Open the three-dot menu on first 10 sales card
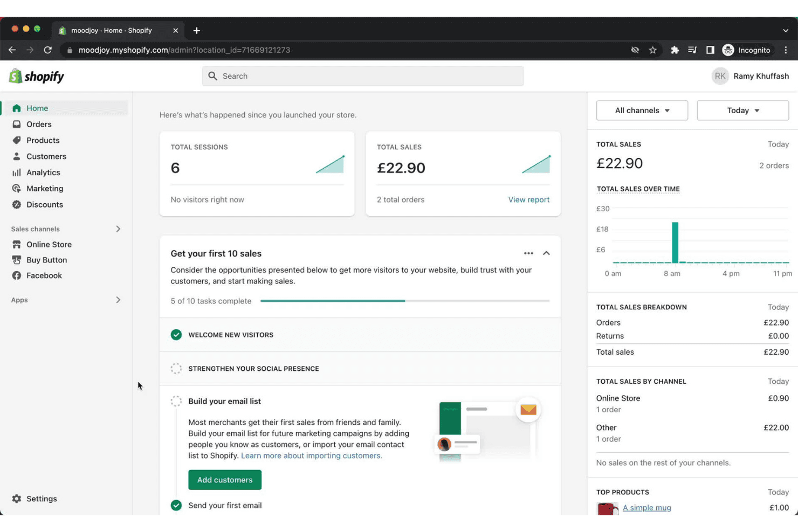The height and width of the screenshot is (532, 798). pos(528,253)
